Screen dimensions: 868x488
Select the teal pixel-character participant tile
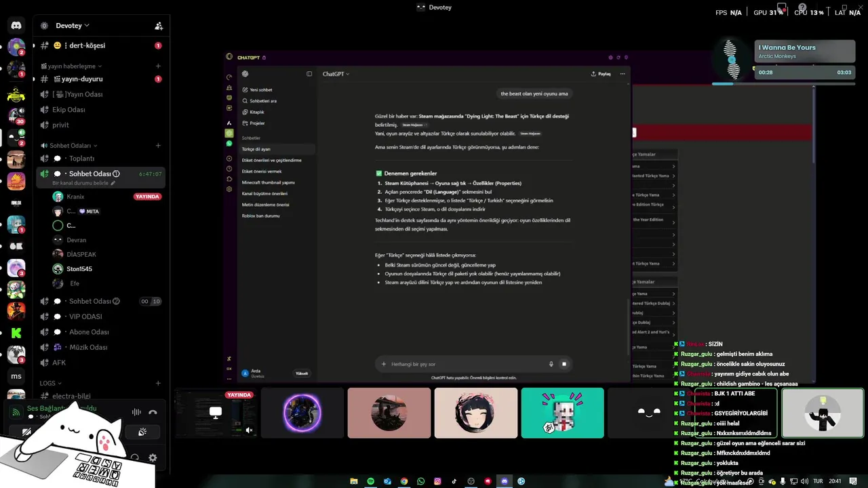pos(563,413)
